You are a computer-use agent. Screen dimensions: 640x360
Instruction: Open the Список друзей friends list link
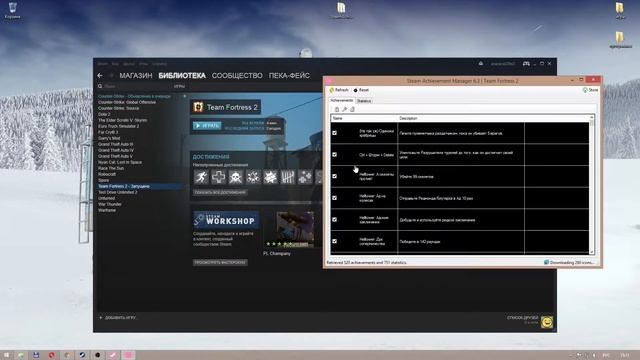(x=522, y=318)
